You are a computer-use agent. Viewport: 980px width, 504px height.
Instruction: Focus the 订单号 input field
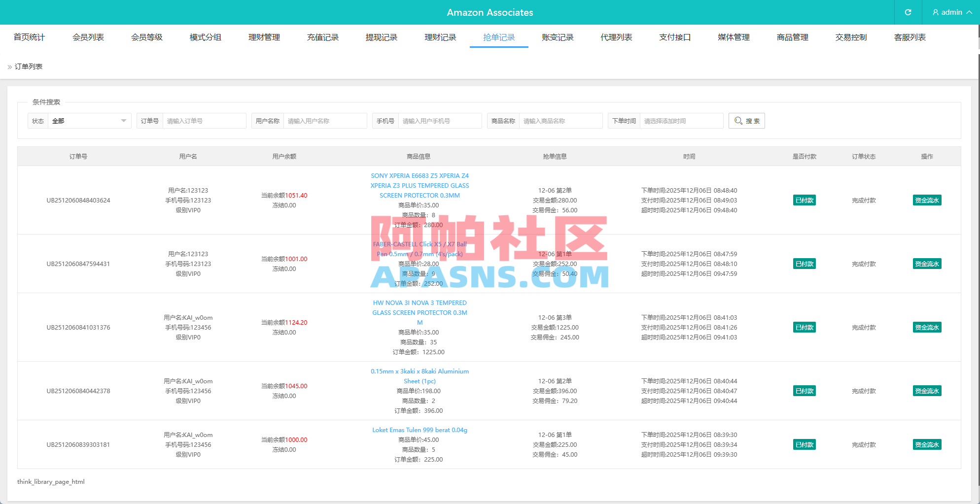point(204,121)
